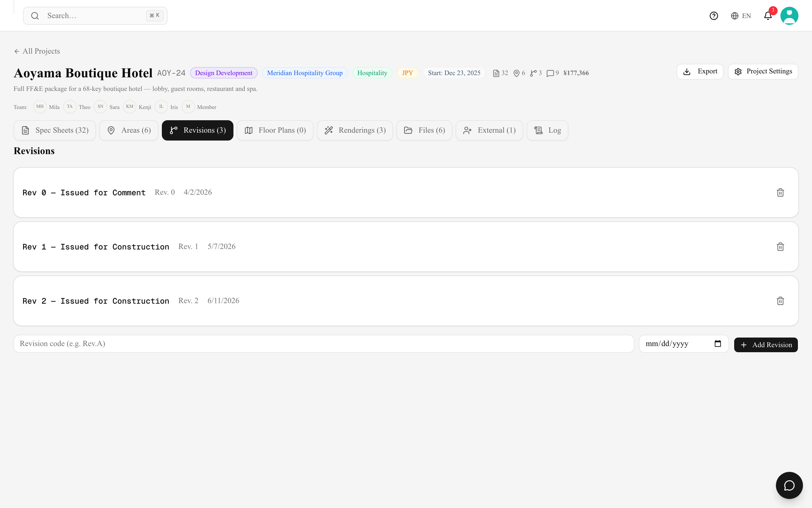Click the Revision code input field
This screenshot has width=812, height=508.
click(324, 343)
